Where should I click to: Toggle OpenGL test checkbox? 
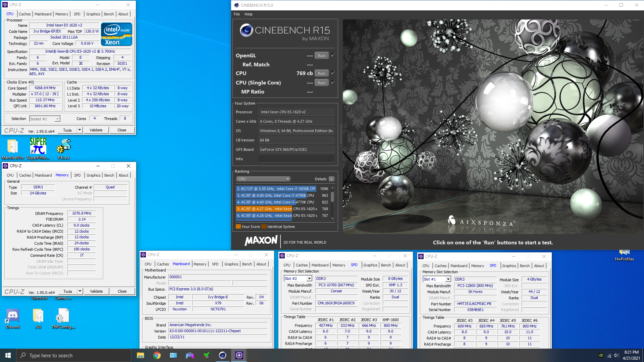[333, 55]
